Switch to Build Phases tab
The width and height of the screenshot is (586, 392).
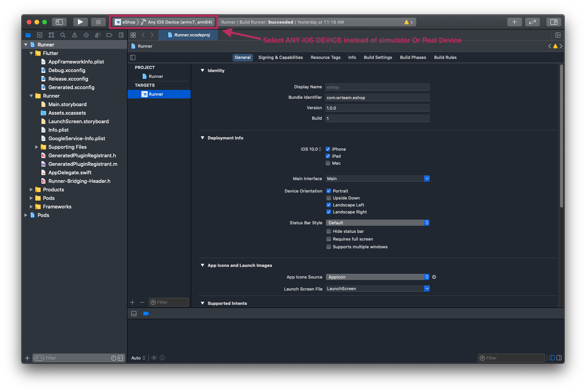[x=413, y=57]
